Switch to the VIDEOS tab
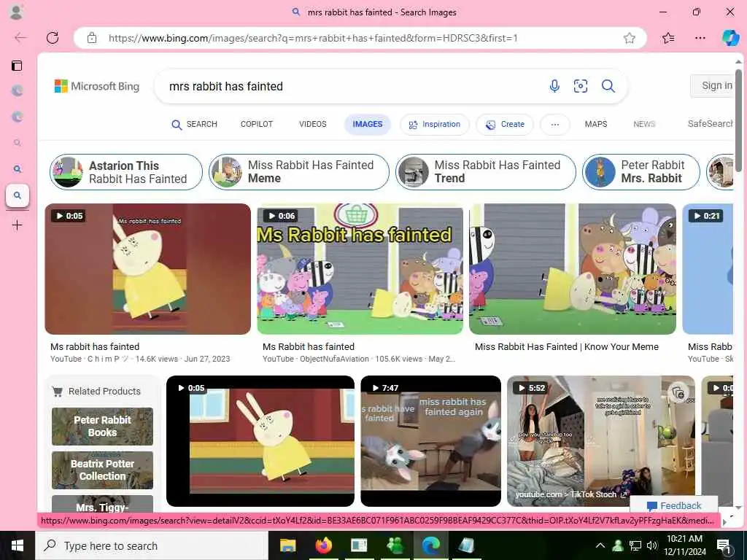Viewport: 747px width, 560px height. [312, 124]
